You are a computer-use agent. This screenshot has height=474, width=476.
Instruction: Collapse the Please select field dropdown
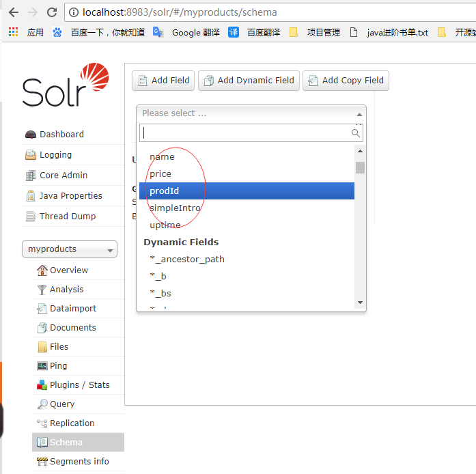pos(251,114)
